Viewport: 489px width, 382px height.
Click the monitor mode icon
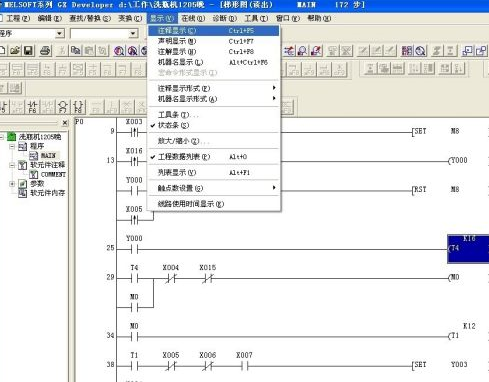(x=303, y=51)
